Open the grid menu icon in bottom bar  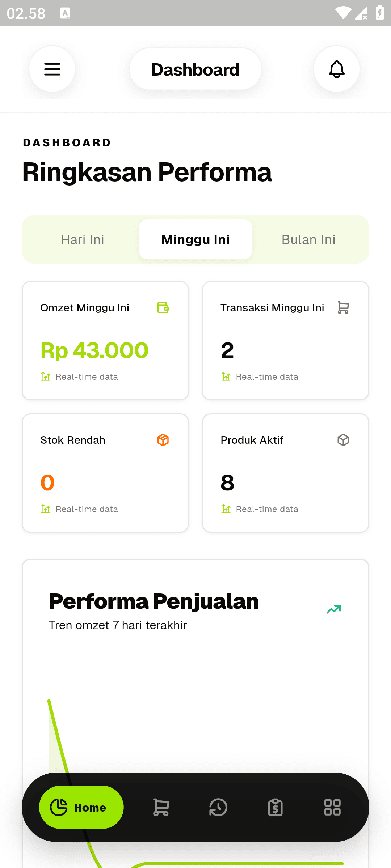(x=332, y=807)
